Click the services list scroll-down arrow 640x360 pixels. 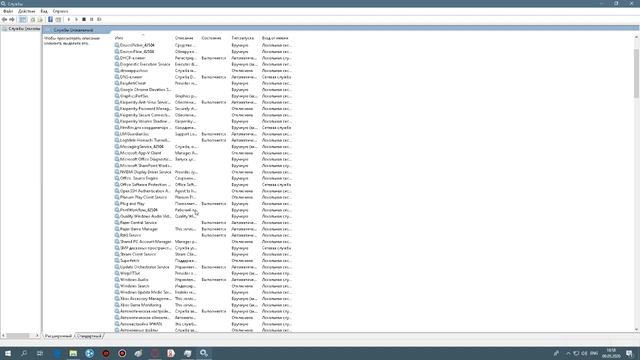click(x=636, y=329)
